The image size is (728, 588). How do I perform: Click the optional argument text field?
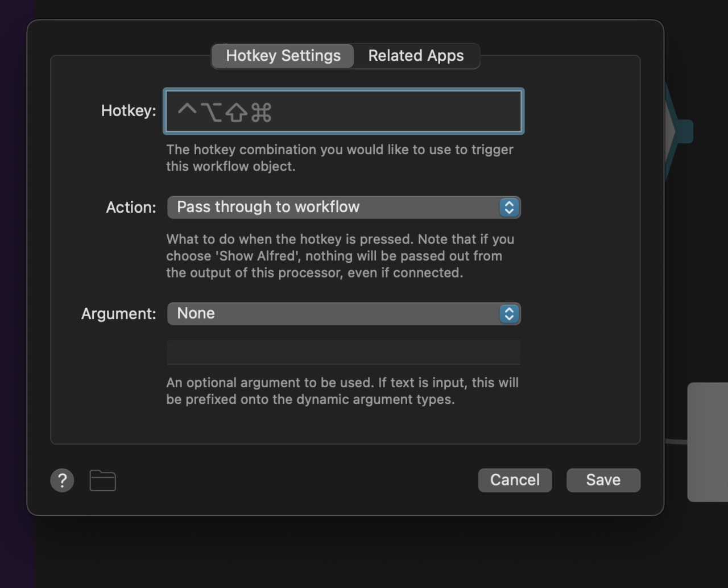pyautogui.click(x=344, y=353)
